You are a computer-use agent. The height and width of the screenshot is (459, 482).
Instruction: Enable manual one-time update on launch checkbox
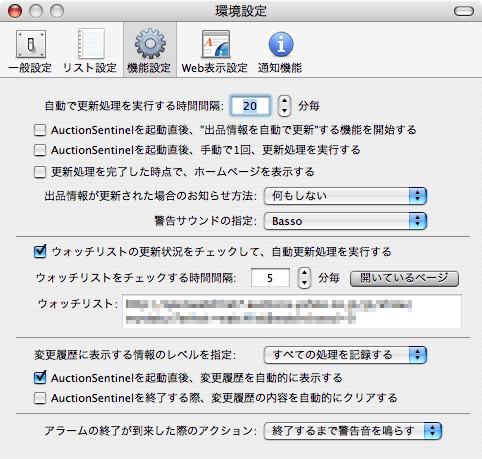tap(40, 150)
